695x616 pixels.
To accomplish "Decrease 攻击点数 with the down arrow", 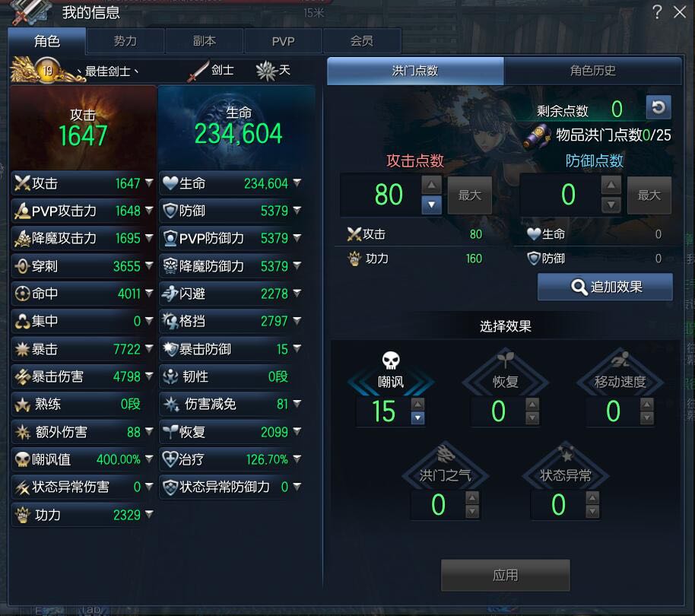I will click(x=431, y=205).
